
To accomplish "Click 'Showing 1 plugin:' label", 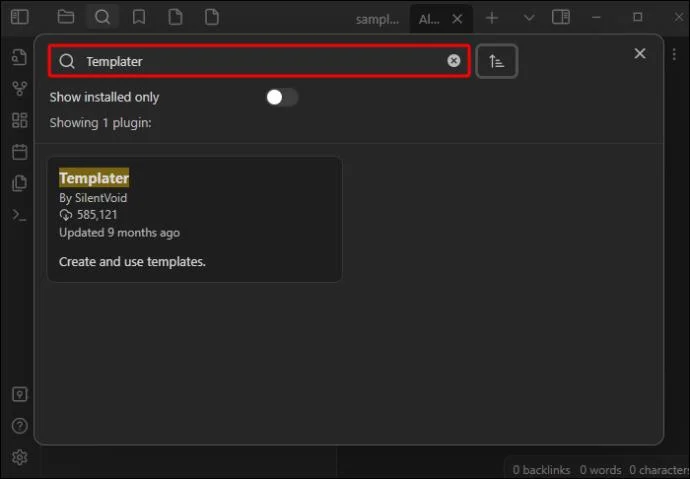I will click(100, 123).
